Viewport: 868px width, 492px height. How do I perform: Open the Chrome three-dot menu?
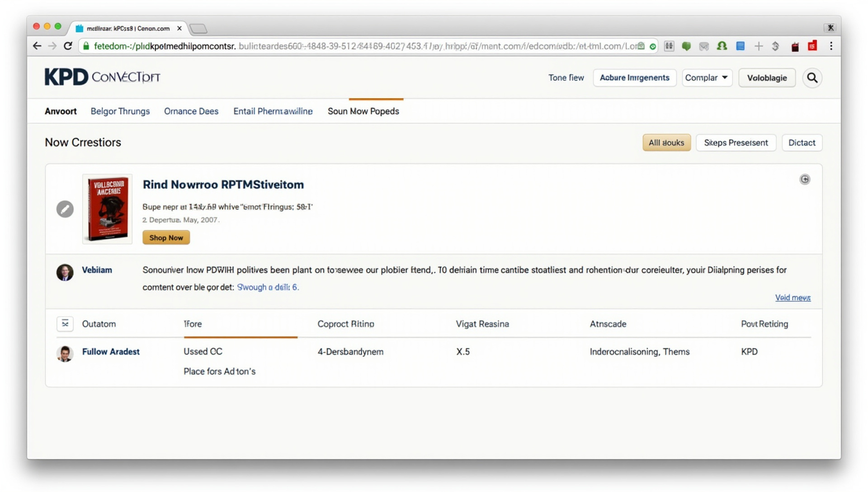pos(831,46)
